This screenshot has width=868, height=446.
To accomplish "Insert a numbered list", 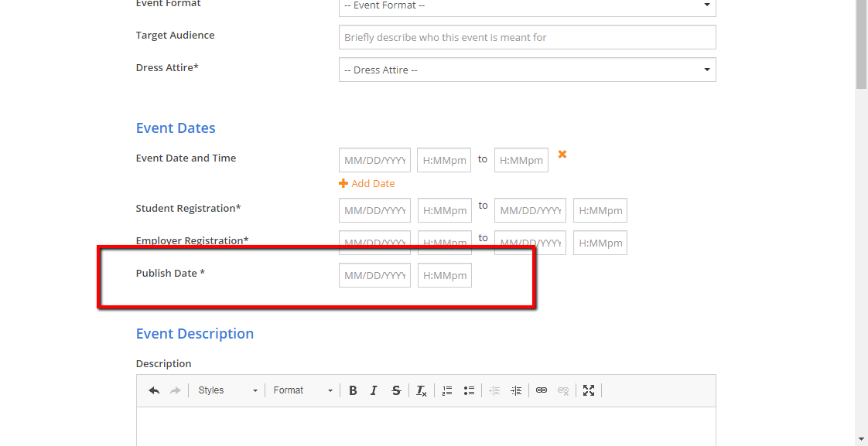I will coord(447,390).
